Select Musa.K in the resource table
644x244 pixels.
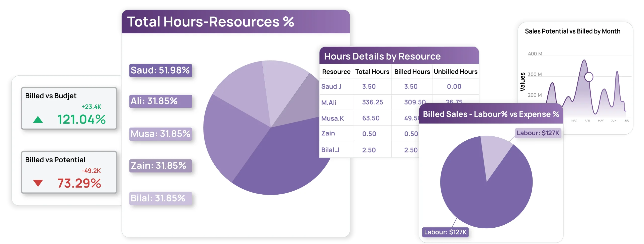[332, 118]
